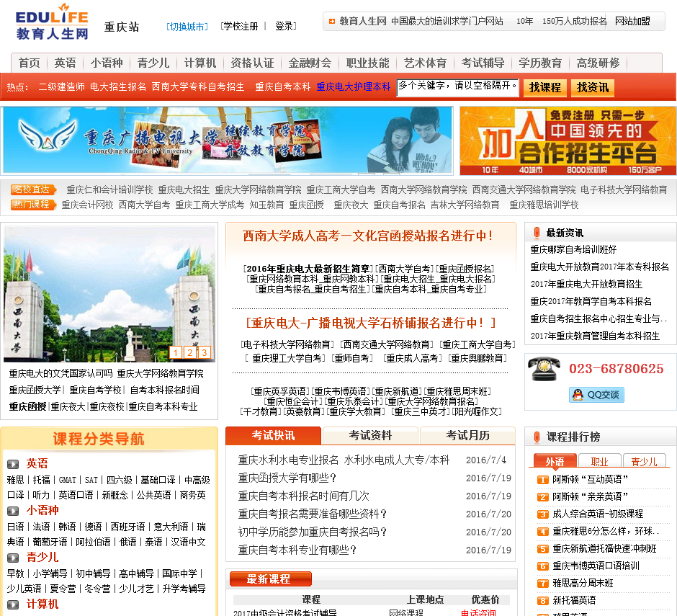Switch to the 考试快讯 tab
Screen dimensions: 677x616
coord(273,435)
